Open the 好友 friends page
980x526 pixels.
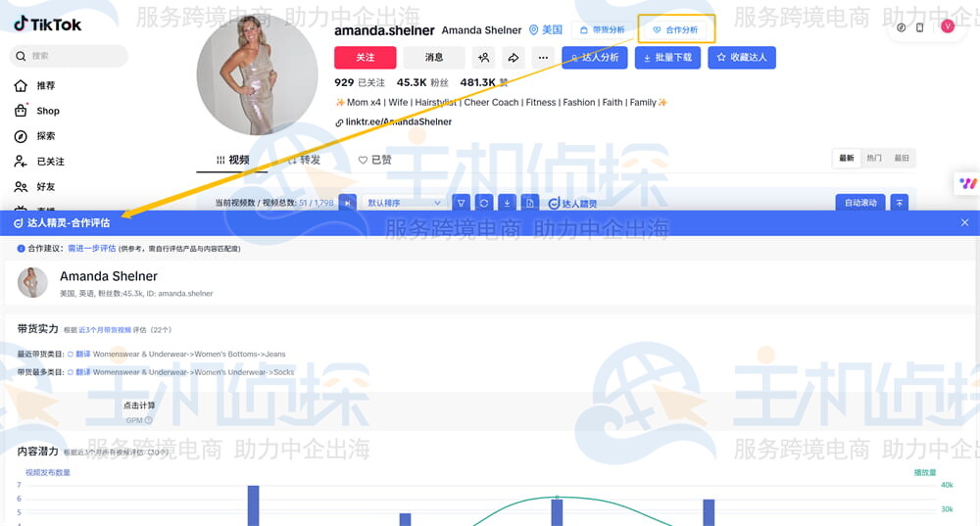point(35,187)
